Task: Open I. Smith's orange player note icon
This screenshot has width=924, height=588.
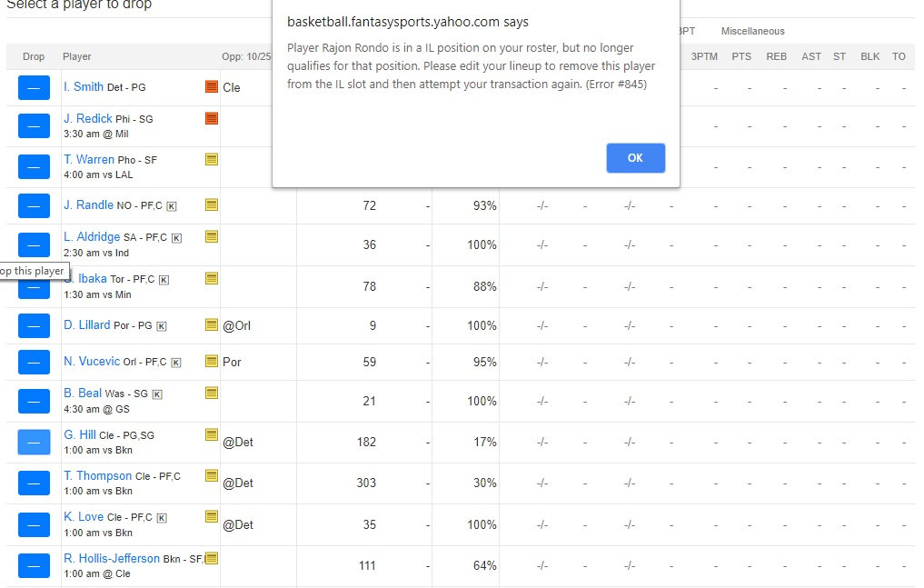Action: pyautogui.click(x=212, y=86)
